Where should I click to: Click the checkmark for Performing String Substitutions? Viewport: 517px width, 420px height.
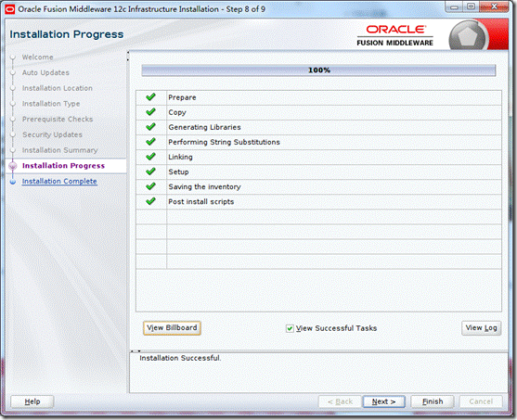click(150, 142)
